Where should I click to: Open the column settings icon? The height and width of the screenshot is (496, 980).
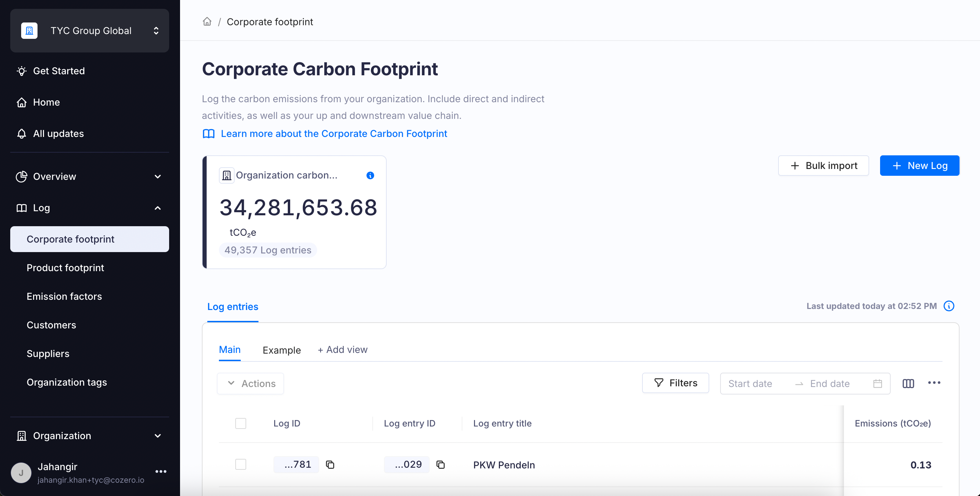pyautogui.click(x=908, y=384)
